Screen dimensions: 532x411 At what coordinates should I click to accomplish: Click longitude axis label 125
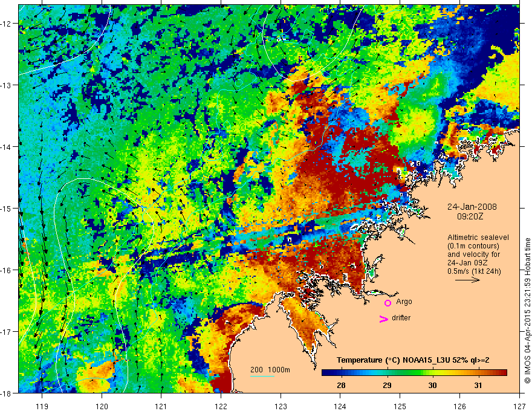point(400,406)
